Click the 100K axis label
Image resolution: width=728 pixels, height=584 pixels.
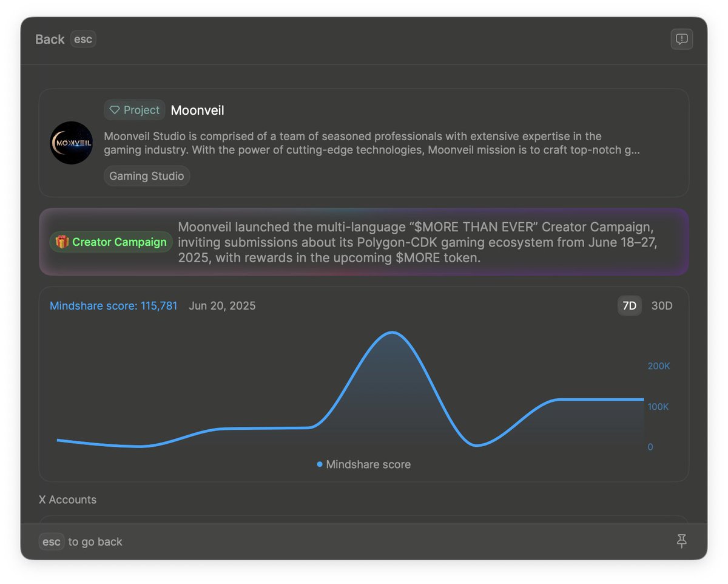point(658,407)
